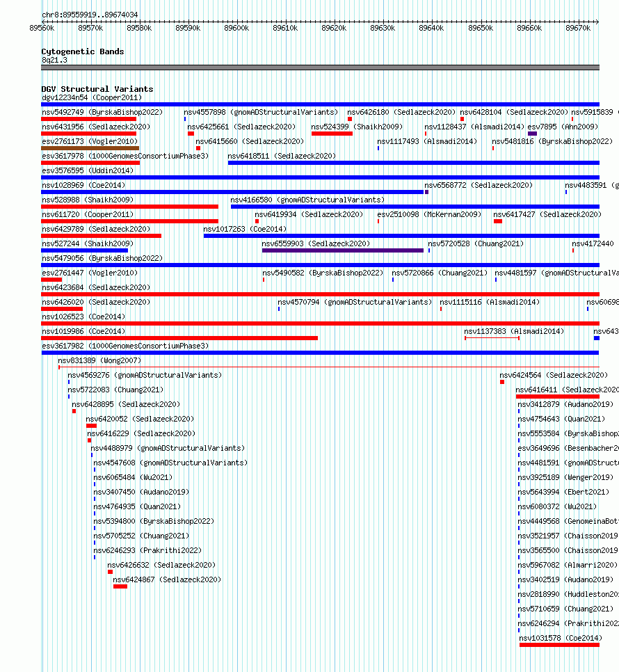Open nsv1026523 (Coe2014) variant
This screenshot has height=672, width=619.
click(x=83, y=317)
